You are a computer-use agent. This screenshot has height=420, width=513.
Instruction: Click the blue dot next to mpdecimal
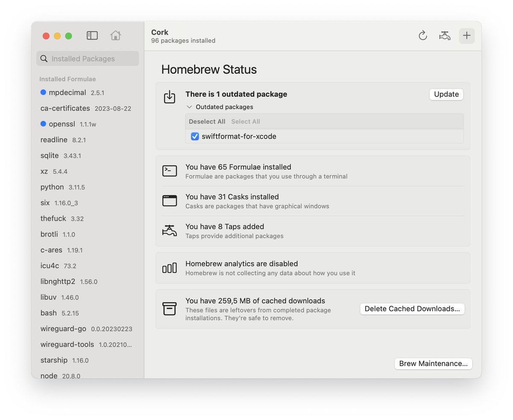(x=43, y=92)
